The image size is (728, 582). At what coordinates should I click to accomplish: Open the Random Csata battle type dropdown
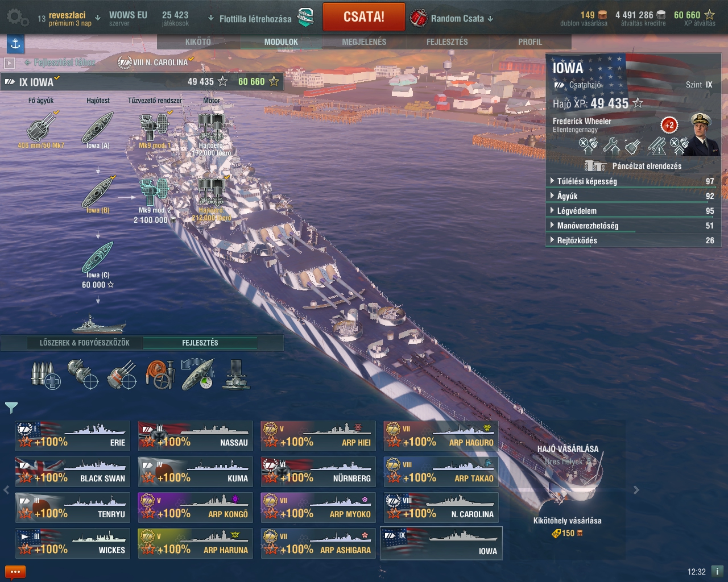[x=453, y=18]
